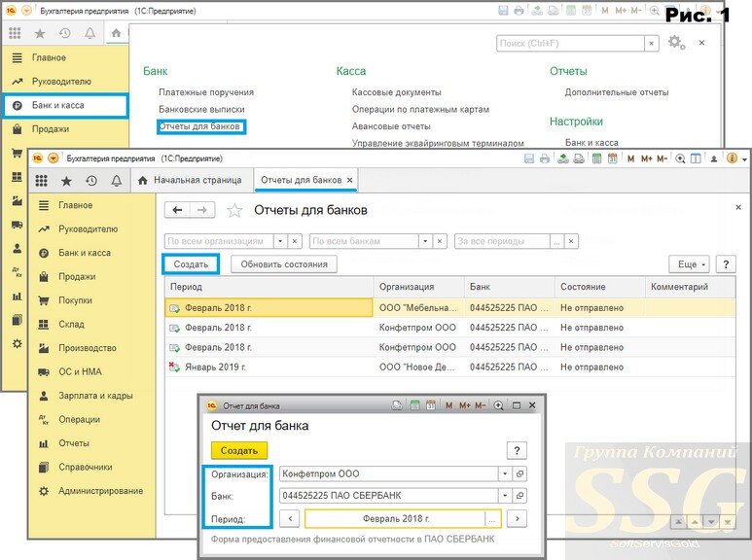The width and height of the screenshot is (752, 560).
Task: Open Кассовые документы link in back window
Action: (x=397, y=92)
